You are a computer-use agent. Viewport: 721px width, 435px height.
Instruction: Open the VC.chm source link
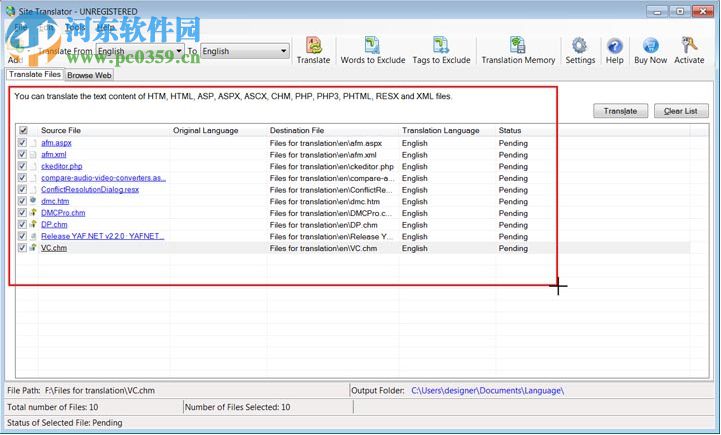54,247
